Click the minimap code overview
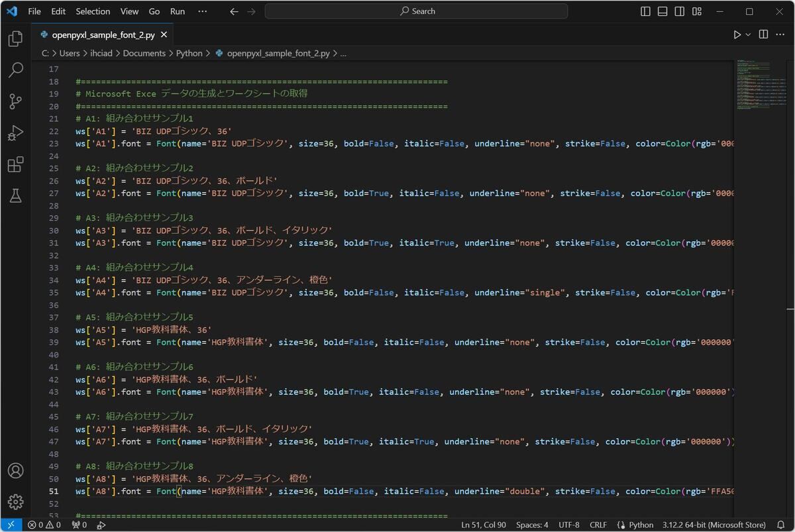Screen dimensions: 795x532 click(x=761, y=85)
